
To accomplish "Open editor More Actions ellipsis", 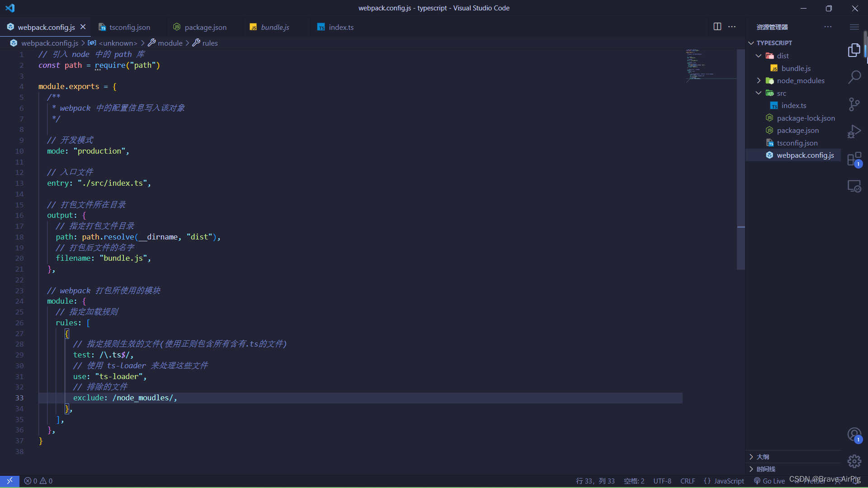I will pos(732,27).
